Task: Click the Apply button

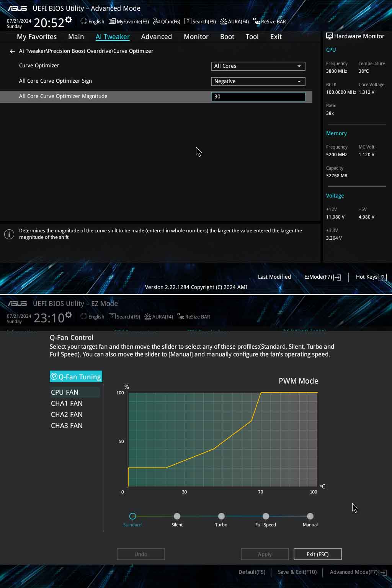Action: point(265,554)
